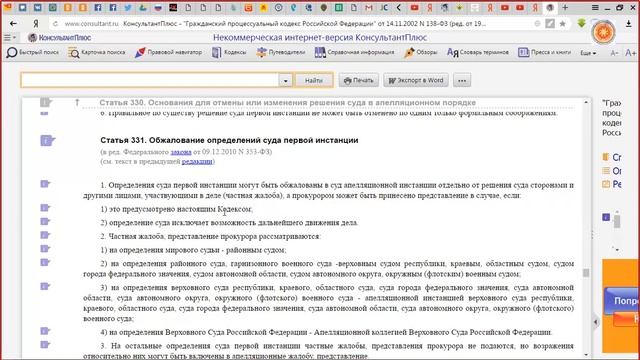640x360 pixels.
Task: Click the margin icon beside '3. На остальные определения'
Action: (45, 345)
